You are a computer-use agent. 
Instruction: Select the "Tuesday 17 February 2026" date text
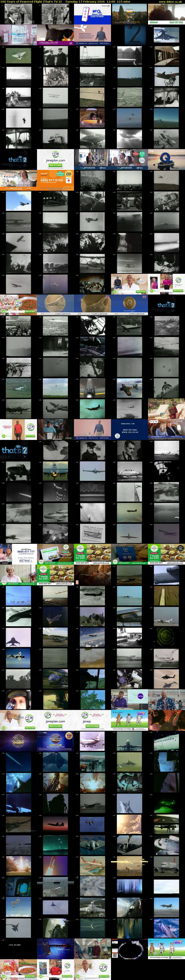coord(85,1)
